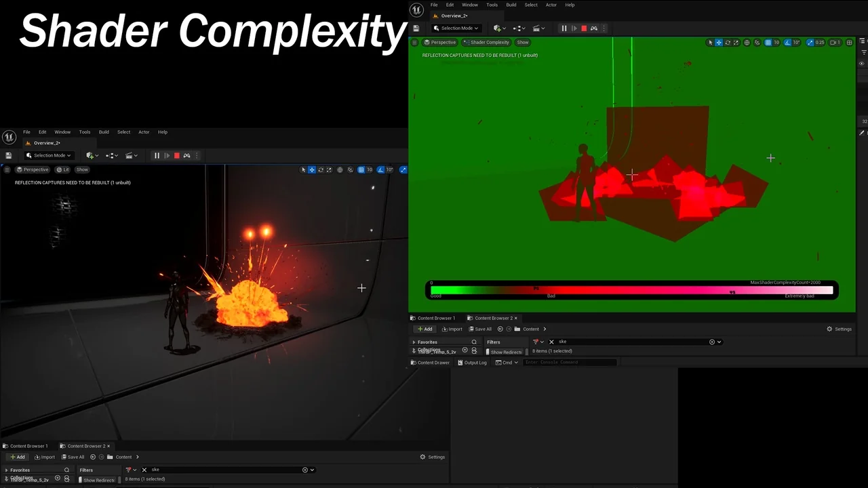868x488 pixels.
Task: Open the Content Drawer
Action: point(430,363)
